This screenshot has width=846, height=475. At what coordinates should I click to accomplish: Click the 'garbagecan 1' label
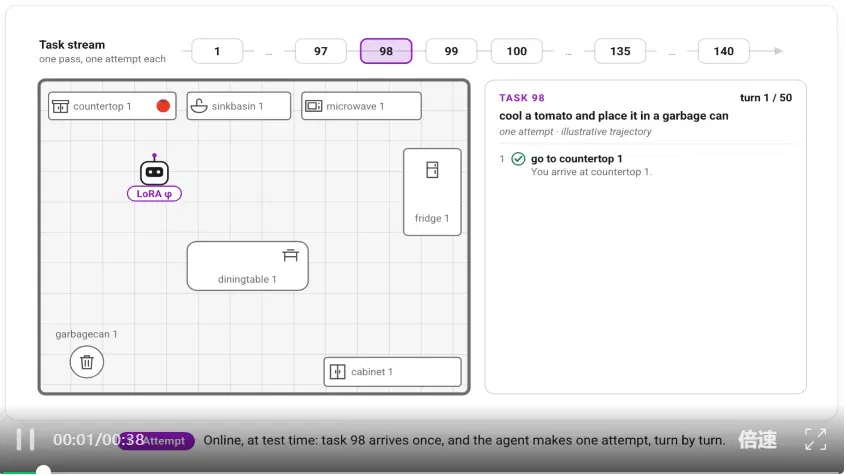[x=86, y=334]
